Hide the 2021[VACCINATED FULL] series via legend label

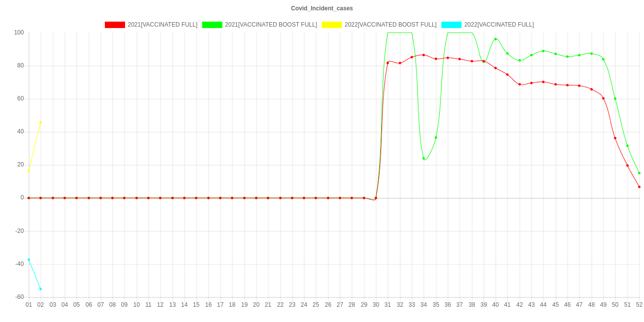pyautogui.click(x=162, y=25)
